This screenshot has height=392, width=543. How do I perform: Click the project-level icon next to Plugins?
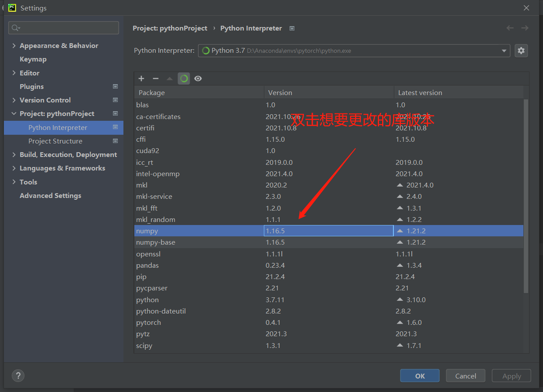point(115,86)
